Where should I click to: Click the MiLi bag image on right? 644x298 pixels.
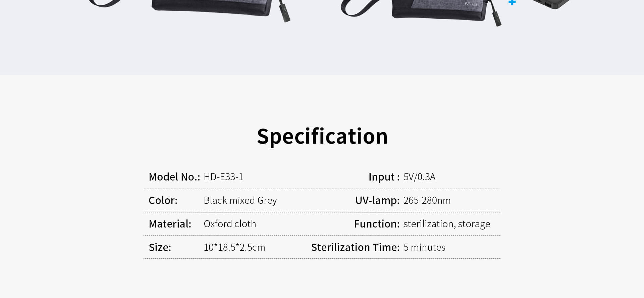tap(421, 12)
